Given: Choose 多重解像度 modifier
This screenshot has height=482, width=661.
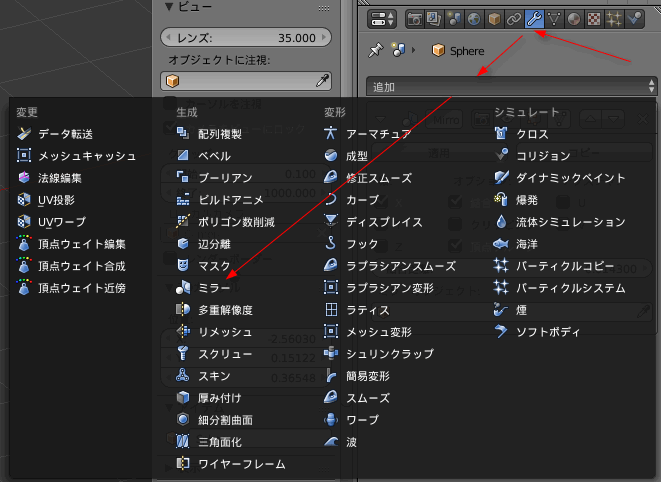Looking at the screenshot, I should click(215, 310).
